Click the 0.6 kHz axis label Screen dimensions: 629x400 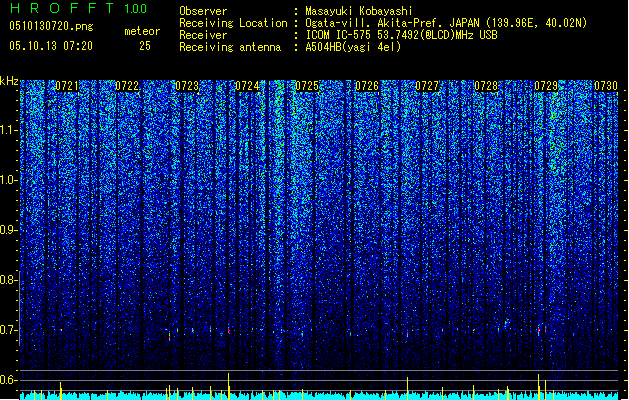8,380
